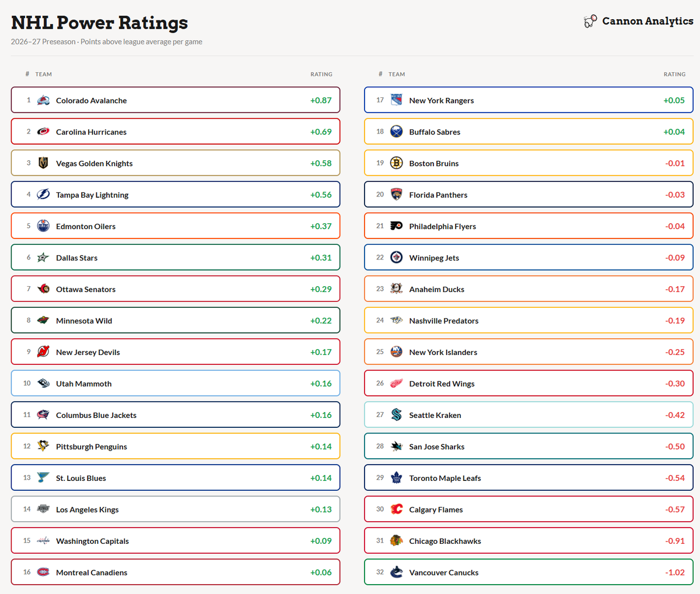Click the San Jose Sharks logo
This screenshot has height=594, width=700.
click(x=397, y=447)
